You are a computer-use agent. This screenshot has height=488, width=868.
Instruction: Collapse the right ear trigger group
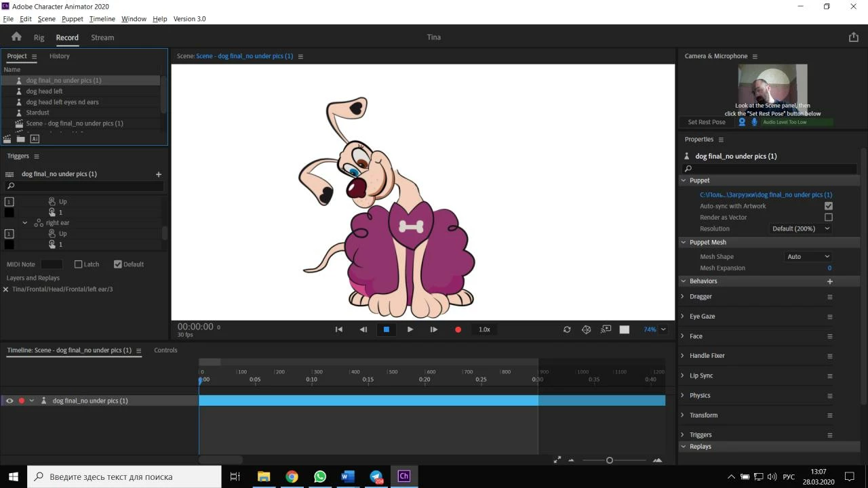pos(25,223)
